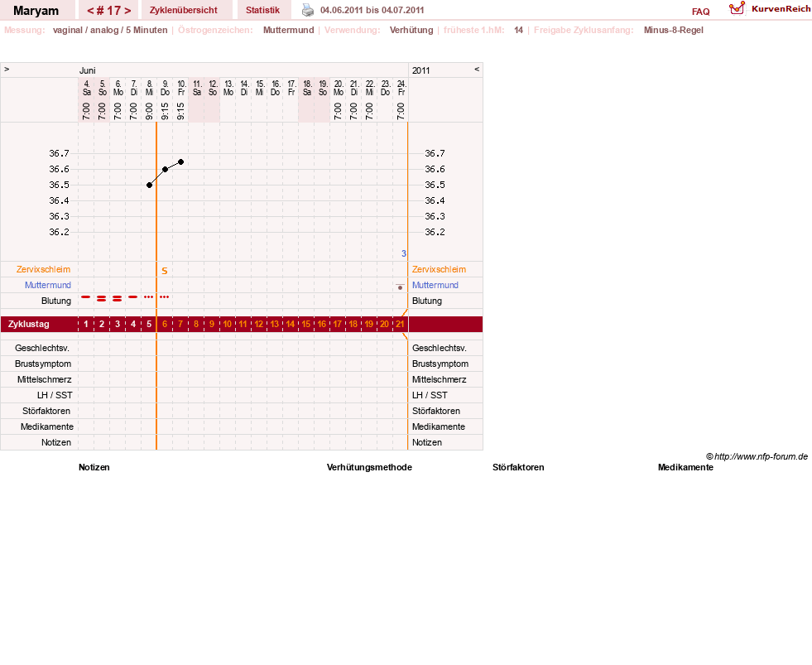Click the dotted spotting mark on cycle day 5

149,297
